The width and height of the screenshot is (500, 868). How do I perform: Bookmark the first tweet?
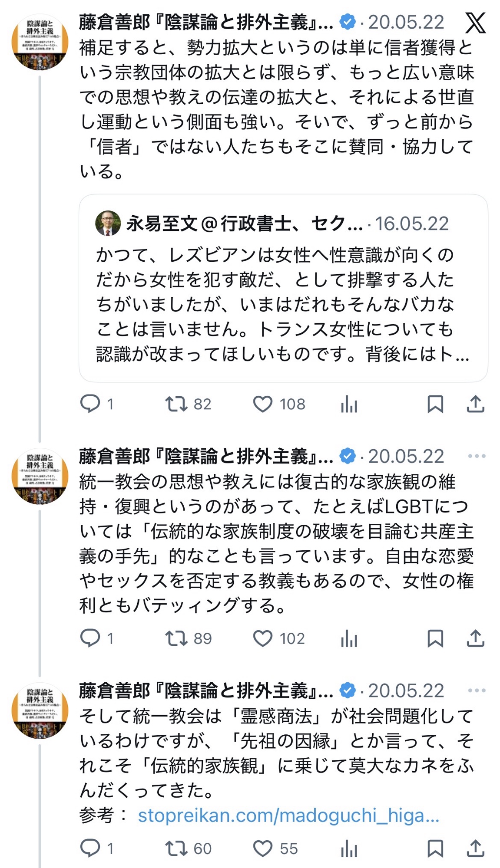(x=435, y=404)
